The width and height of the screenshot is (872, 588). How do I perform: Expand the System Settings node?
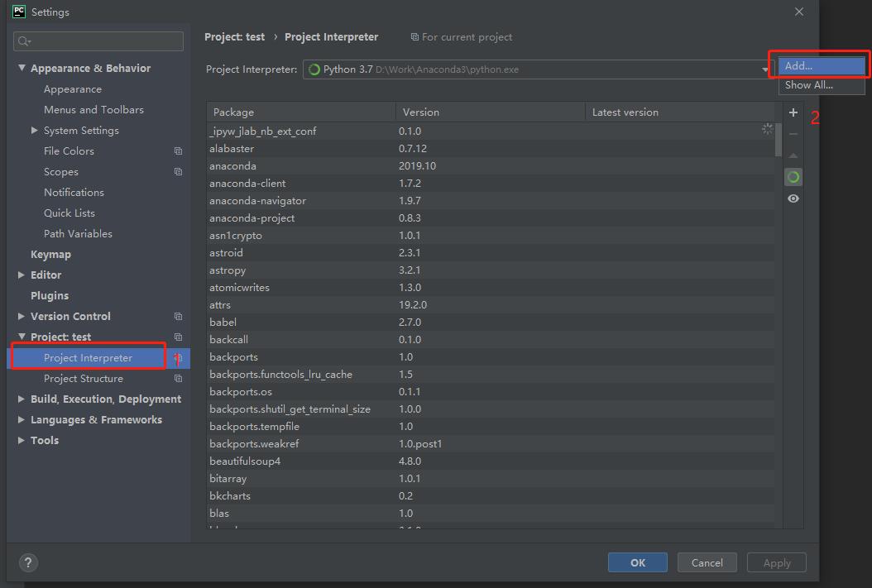click(x=35, y=130)
